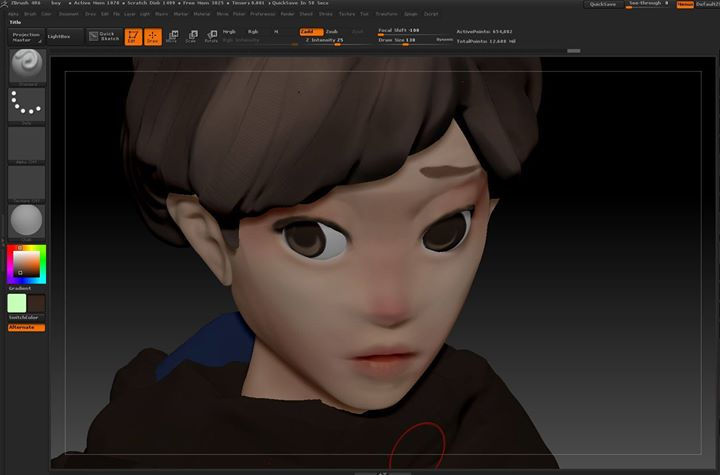Screen dimensions: 720x475
Task: Click the character's left eye on canvas
Action: 447,232
